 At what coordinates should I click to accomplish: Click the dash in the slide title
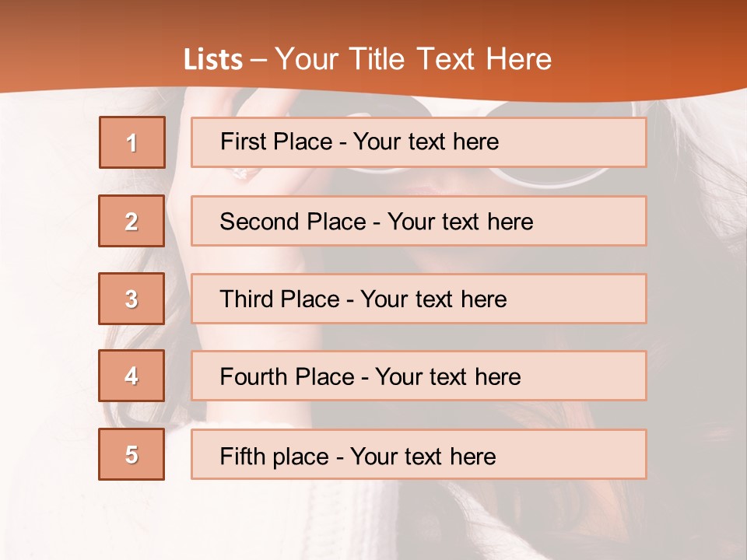point(259,60)
